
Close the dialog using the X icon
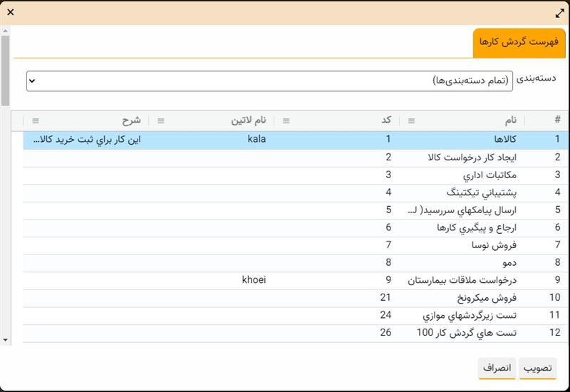click(11, 13)
